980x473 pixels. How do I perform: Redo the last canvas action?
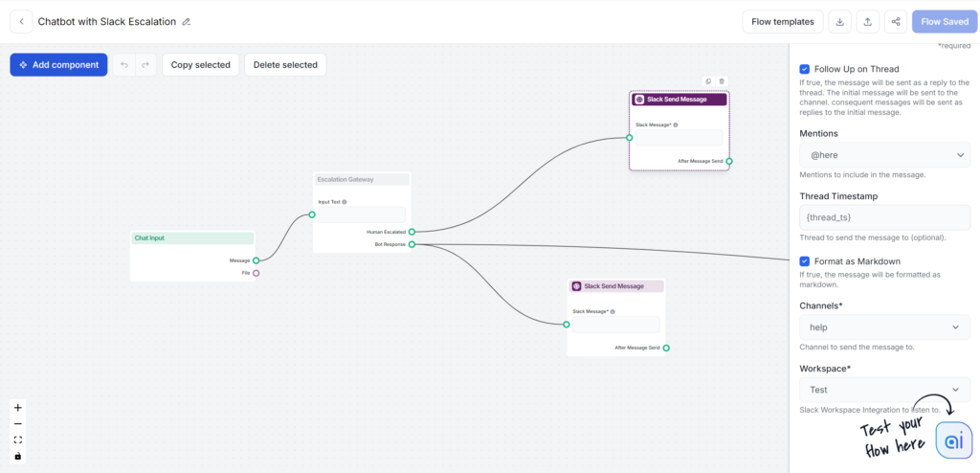[x=145, y=65]
